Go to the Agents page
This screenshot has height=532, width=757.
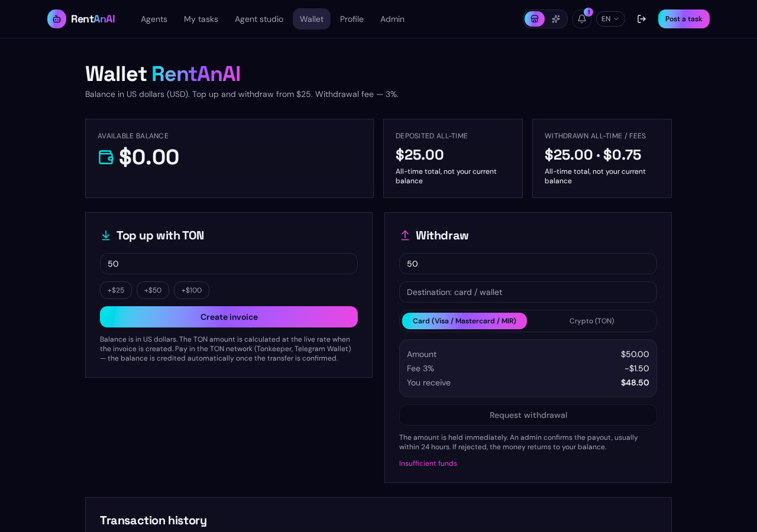point(154,19)
